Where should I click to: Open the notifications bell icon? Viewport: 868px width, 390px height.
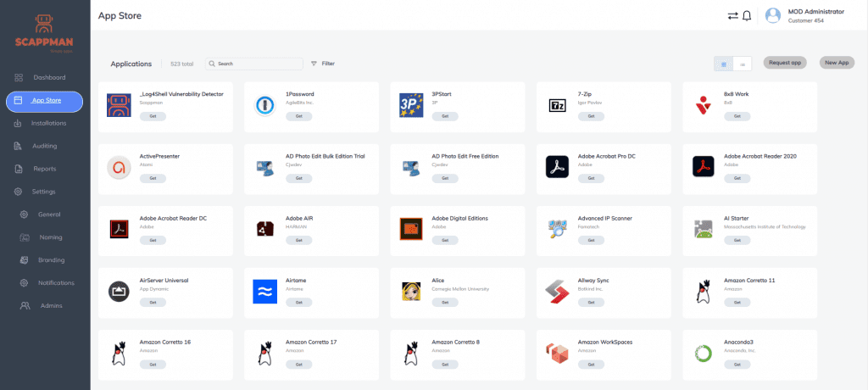(746, 15)
